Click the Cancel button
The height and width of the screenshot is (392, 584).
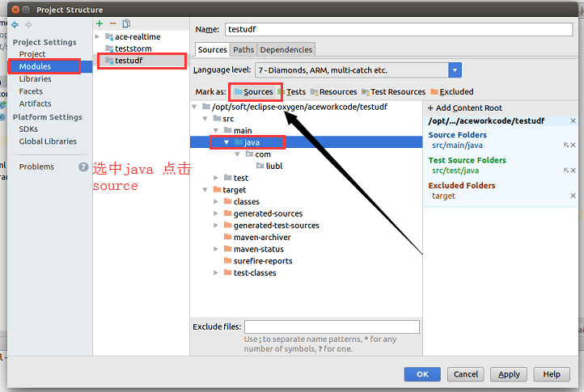pyautogui.click(x=466, y=374)
